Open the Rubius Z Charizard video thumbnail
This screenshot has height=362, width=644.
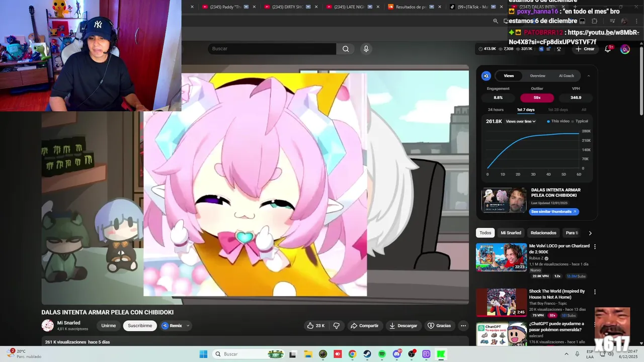pos(501,257)
